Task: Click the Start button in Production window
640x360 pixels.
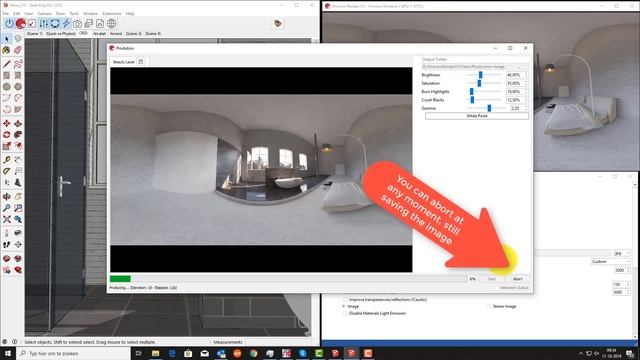Action: point(491,279)
